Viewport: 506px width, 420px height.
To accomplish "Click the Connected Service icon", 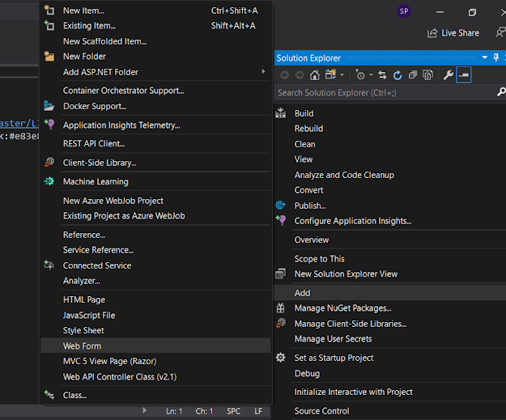I will (49, 265).
